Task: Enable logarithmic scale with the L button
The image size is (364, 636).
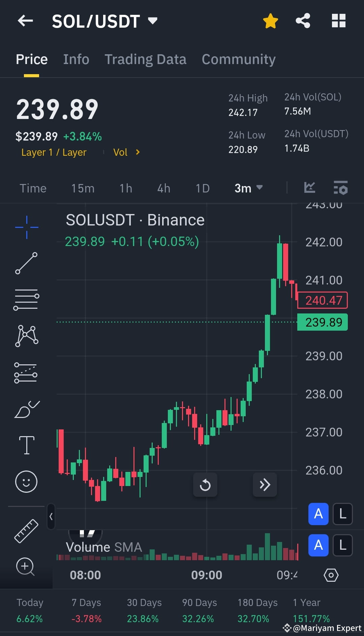Action: coord(342,514)
